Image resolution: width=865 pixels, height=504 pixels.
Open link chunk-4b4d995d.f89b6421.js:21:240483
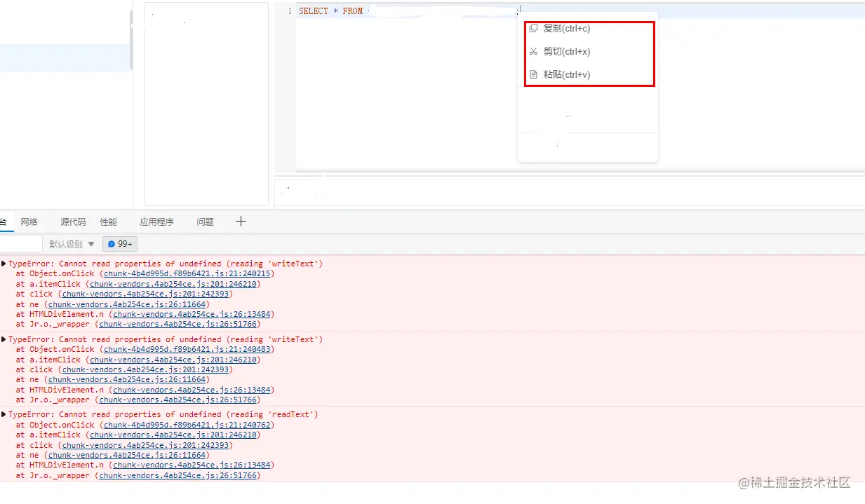[187, 349]
